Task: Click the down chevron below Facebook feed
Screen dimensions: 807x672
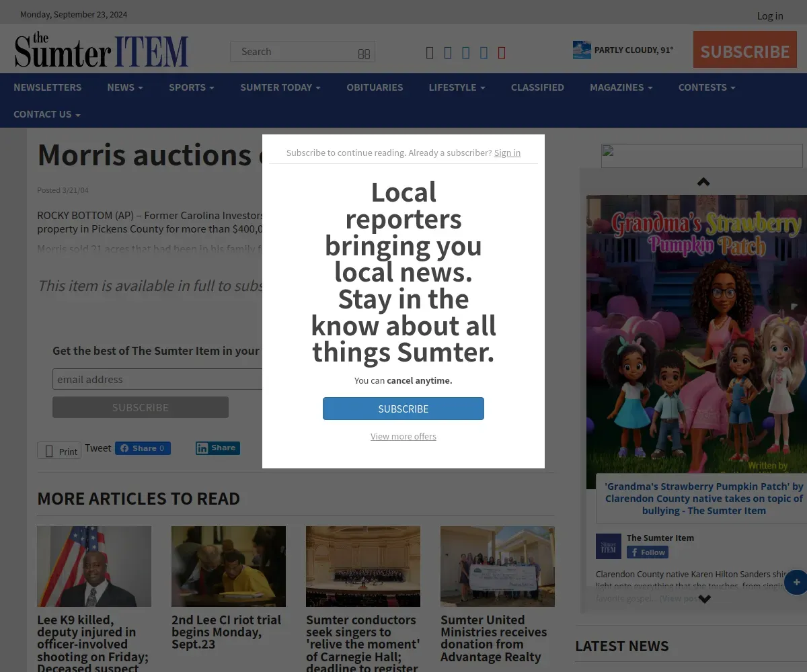Action: 705,599
